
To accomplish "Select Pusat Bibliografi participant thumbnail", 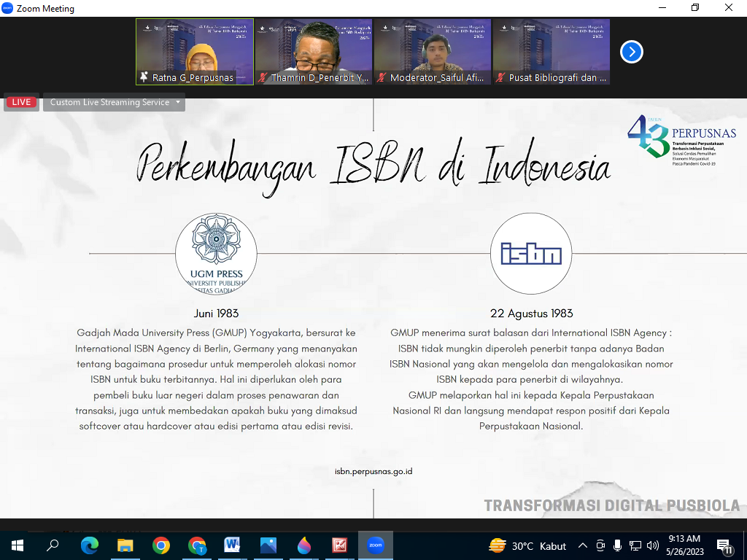I will (x=551, y=51).
